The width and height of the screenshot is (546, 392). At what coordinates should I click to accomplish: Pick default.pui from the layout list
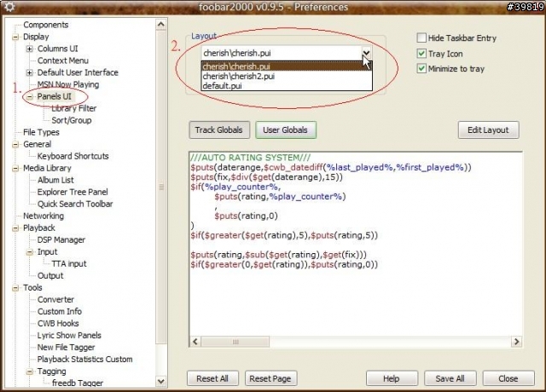point(287,85)
